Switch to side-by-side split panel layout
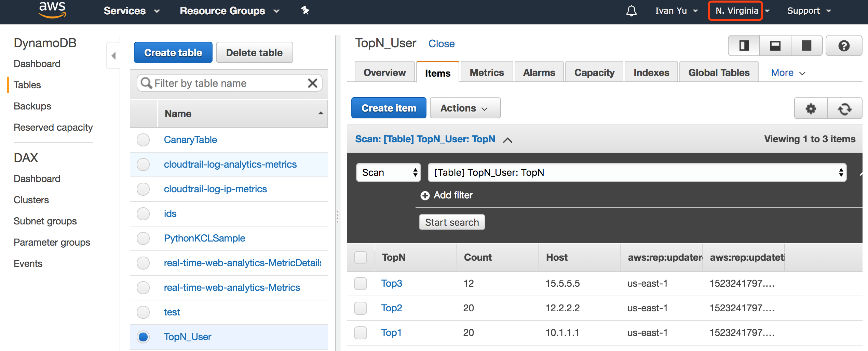The width and height of the screenshot is (868, 351). (x=744, y=45)
